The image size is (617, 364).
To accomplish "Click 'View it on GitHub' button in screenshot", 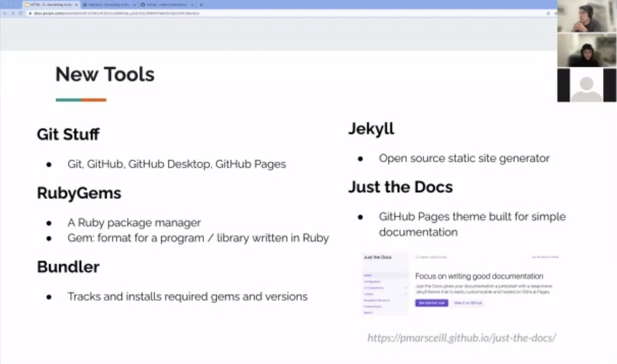I will [x=468, y=303].
